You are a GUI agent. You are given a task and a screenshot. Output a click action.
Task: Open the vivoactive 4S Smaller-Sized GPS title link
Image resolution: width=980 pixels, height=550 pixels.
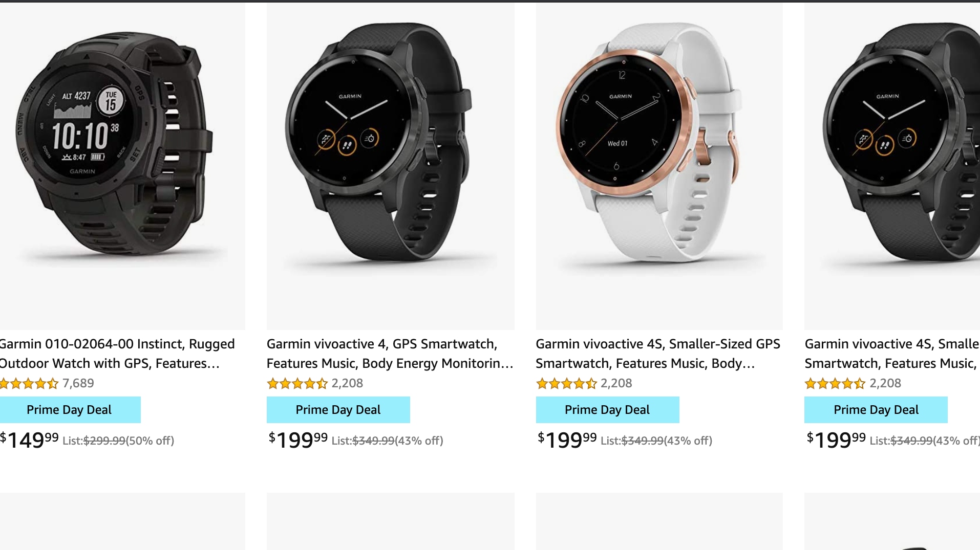point(658,354)
